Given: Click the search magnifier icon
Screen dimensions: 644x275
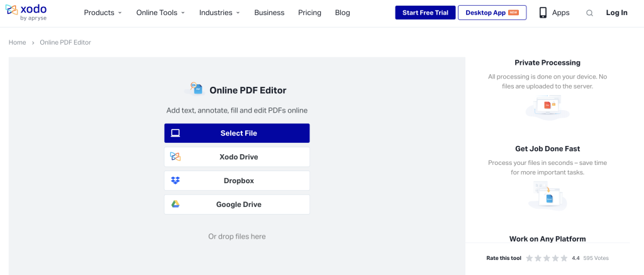Looking at the screenshot, I should coord(589,13).
